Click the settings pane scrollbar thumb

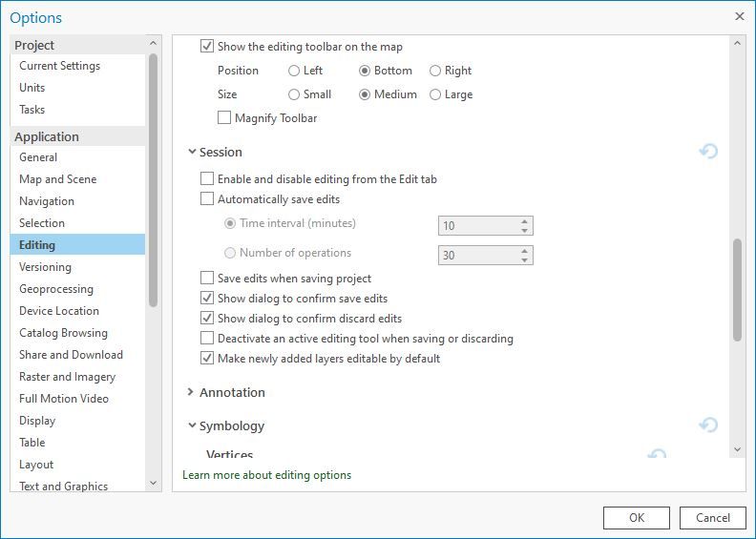click(x=737, y=290)
